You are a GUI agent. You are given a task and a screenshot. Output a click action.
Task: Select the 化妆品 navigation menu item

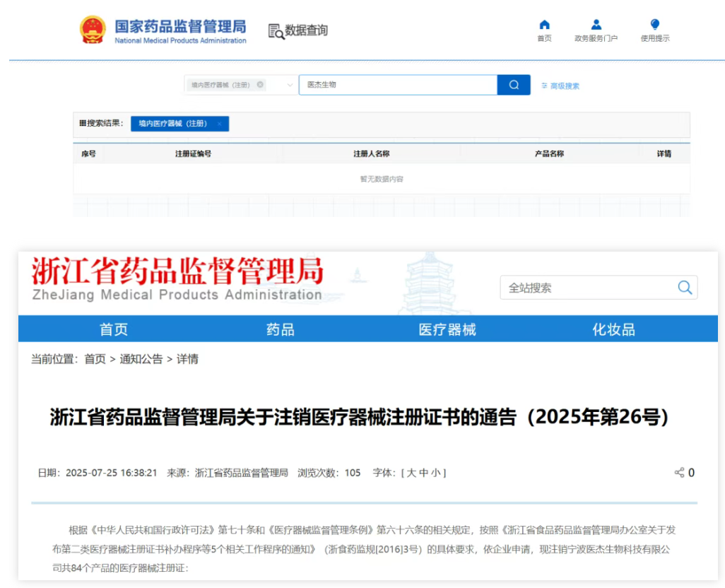[613, 329]
